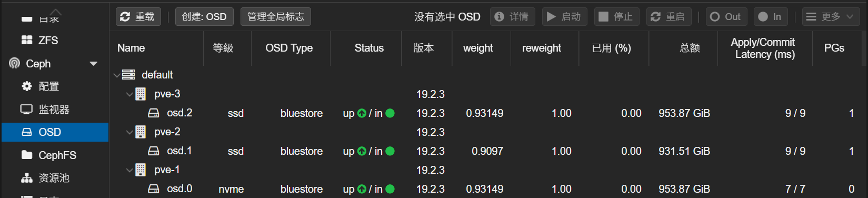Image resolution: width=868 pixels, height=198 pixels.
Task: Click 管理全局标志 button
Action: coord(276,17)
